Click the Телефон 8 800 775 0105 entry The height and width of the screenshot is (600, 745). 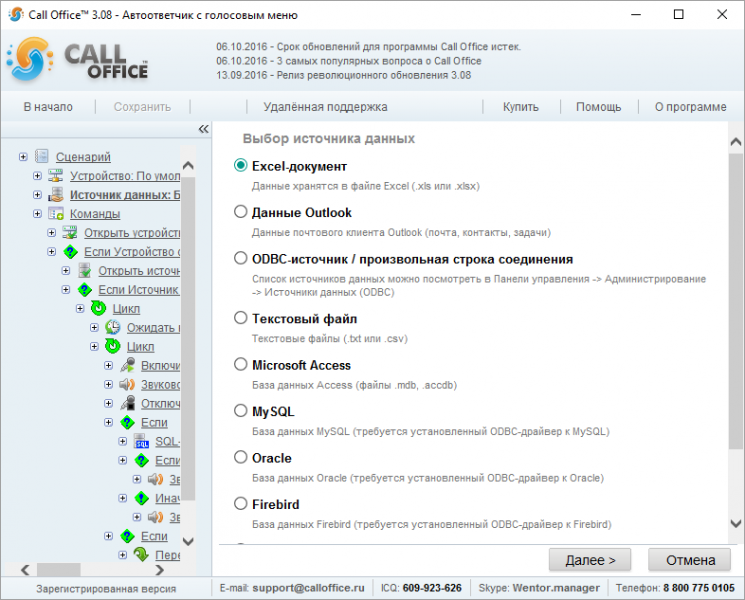(x=675, y=588)
